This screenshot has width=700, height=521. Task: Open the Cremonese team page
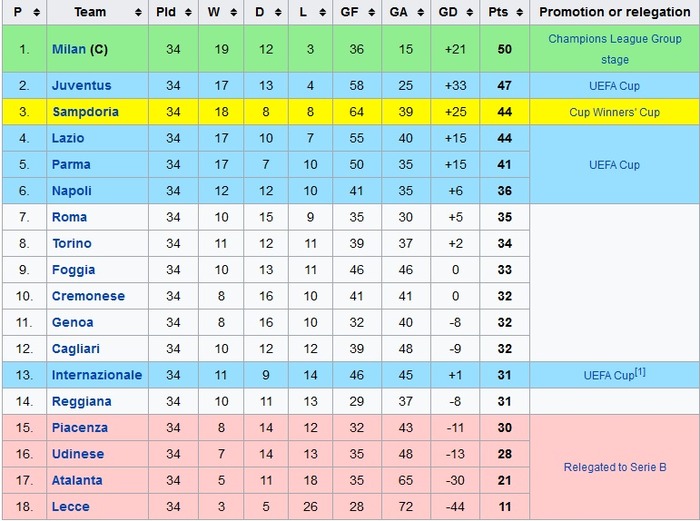pos(88,296)
